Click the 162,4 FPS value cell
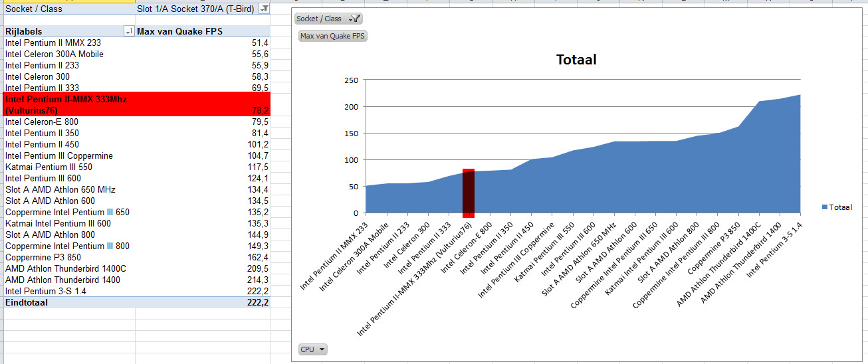The image size is (868, 364). [x=202, y=257]
